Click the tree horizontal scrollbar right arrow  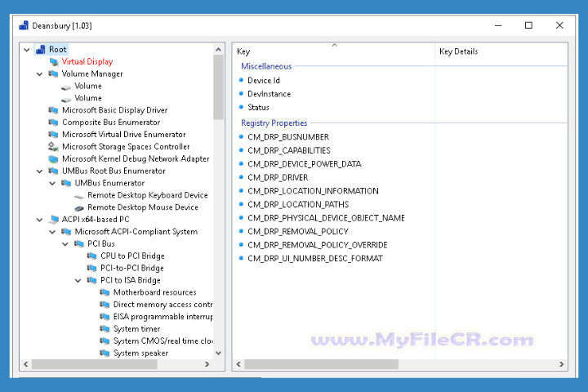pos(207,364)
